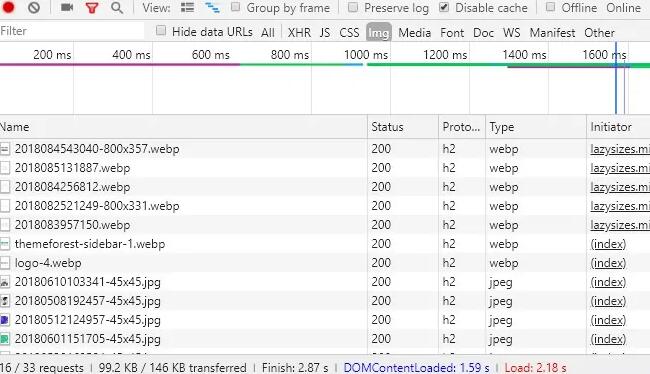Focus the Filter text field

tap(72, 31)
